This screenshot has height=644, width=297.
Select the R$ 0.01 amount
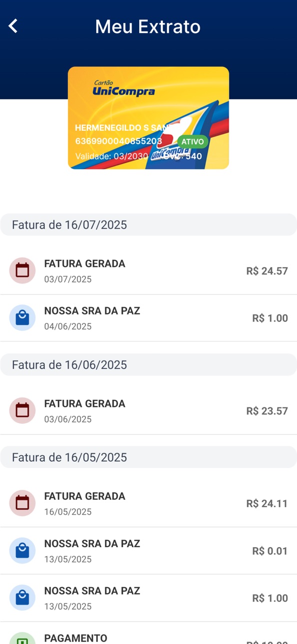click(x=270, y=551)
